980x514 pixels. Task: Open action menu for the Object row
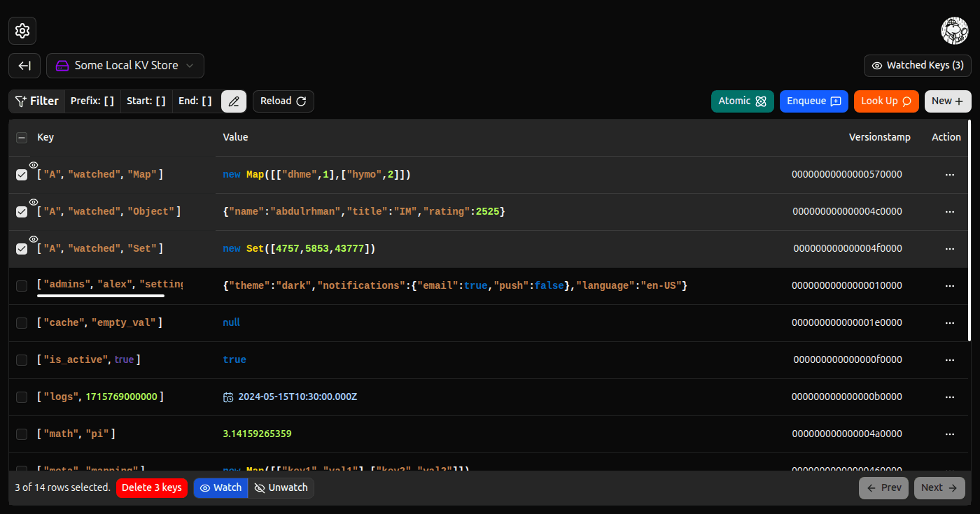pyautogui.click(x=950, y=212)
